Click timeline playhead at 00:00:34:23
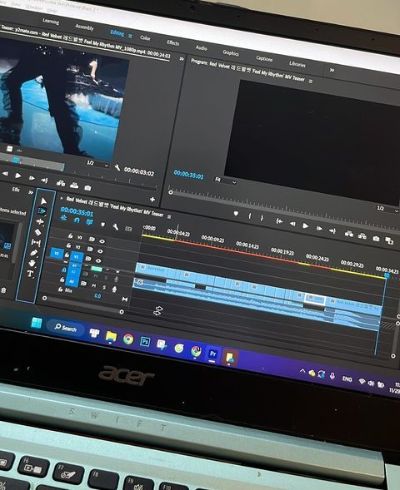This screenshot has width=400, height=490. (x=387, y=275)
